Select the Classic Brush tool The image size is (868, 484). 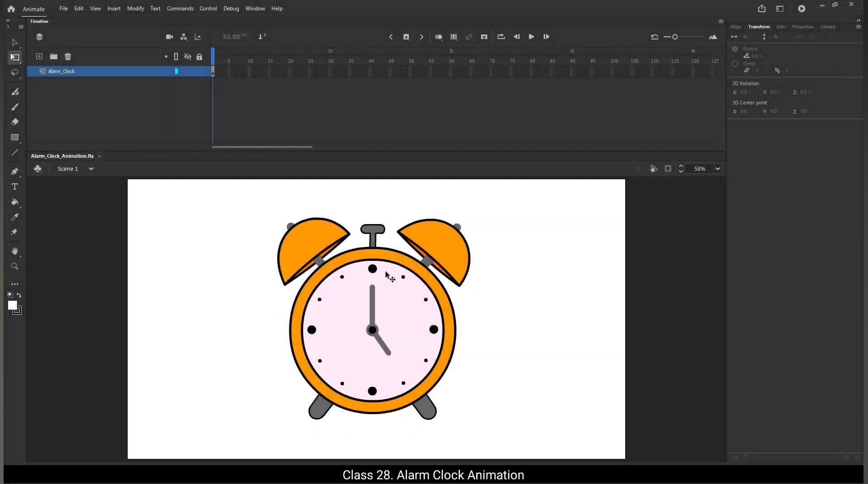coord(15,107)
